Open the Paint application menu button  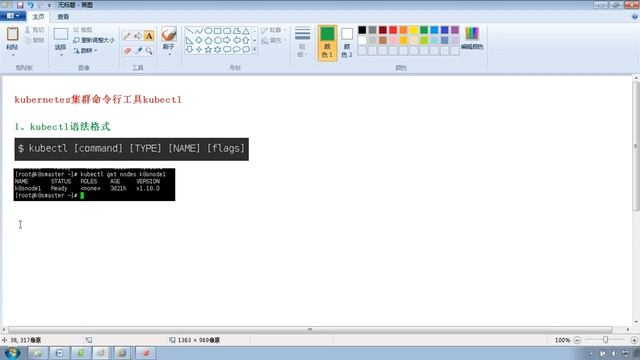(13, 16)
